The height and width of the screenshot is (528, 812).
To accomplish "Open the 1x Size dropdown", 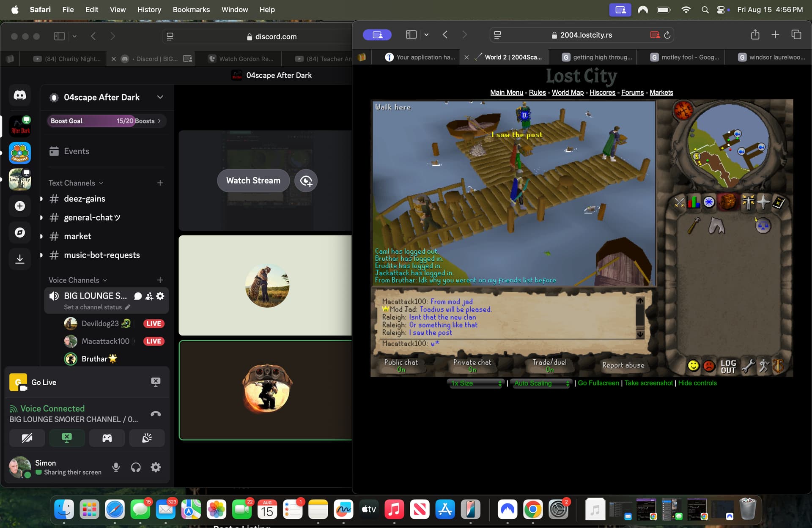I will click(x=476, y=383).
